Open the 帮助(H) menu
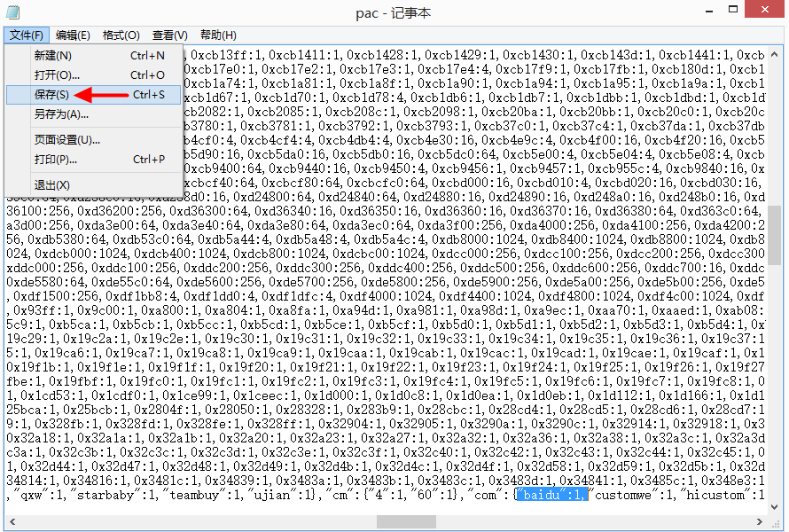Screen dimensions: 789x532 point(218,35)
